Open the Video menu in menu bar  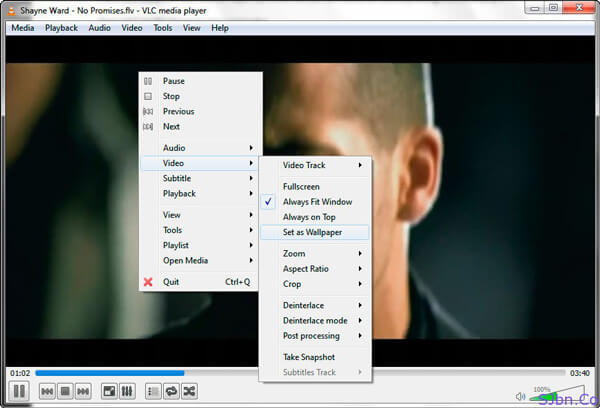(x=132, y=28)
